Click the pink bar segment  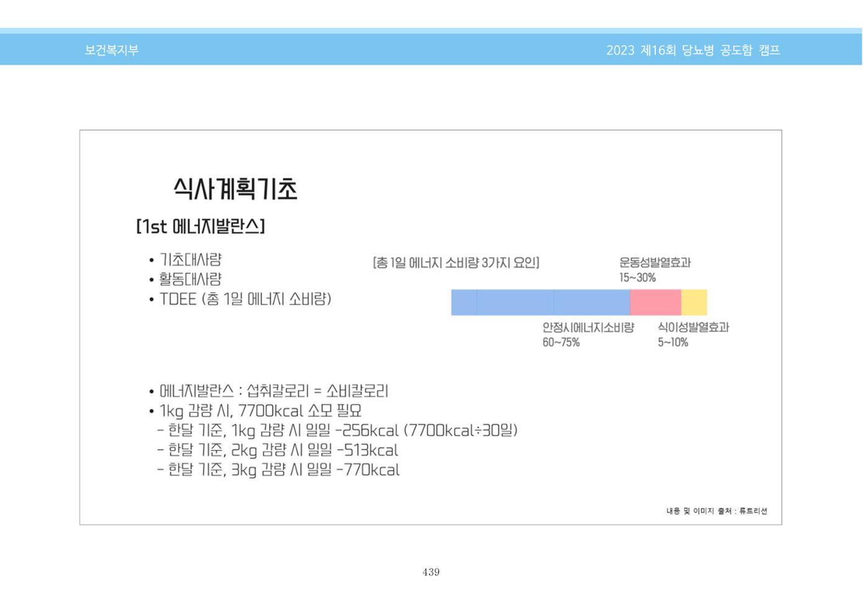[655, 303]
